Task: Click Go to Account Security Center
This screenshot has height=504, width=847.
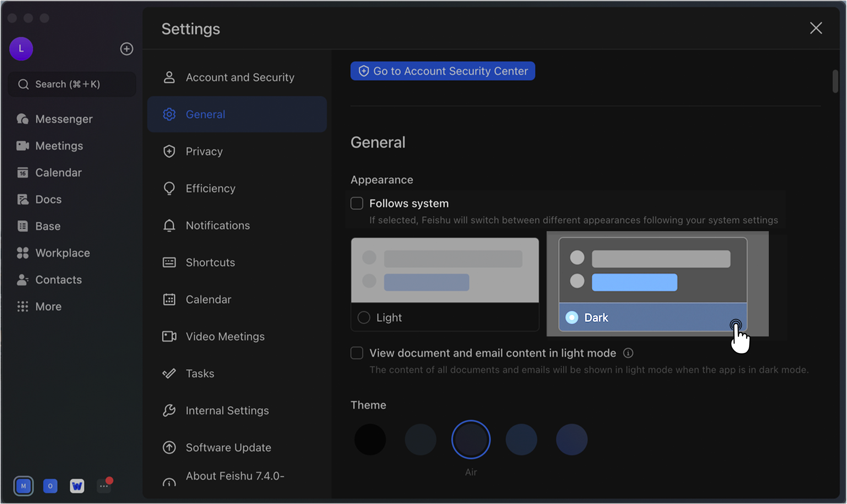Action: point(443,70)
